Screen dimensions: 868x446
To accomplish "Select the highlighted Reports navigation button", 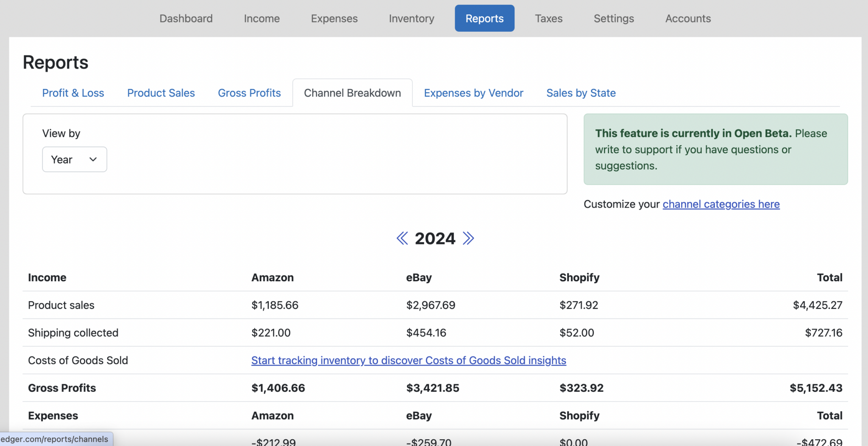I will tap(484, 18).
